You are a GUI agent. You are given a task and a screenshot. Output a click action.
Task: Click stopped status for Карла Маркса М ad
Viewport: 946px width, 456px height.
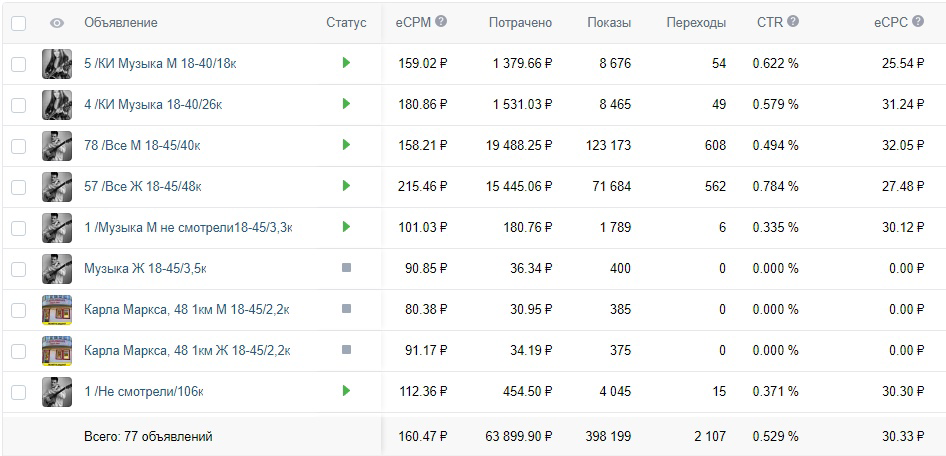click(346, 309)
